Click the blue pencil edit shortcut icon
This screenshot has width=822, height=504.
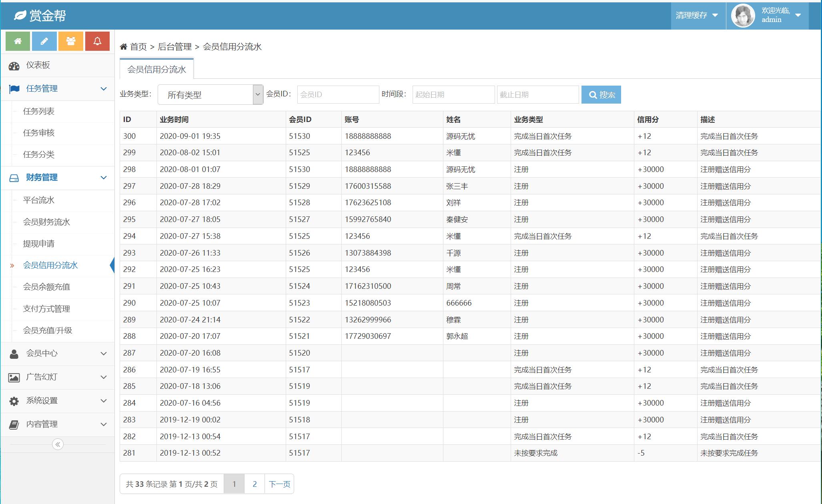click(44, 41)
